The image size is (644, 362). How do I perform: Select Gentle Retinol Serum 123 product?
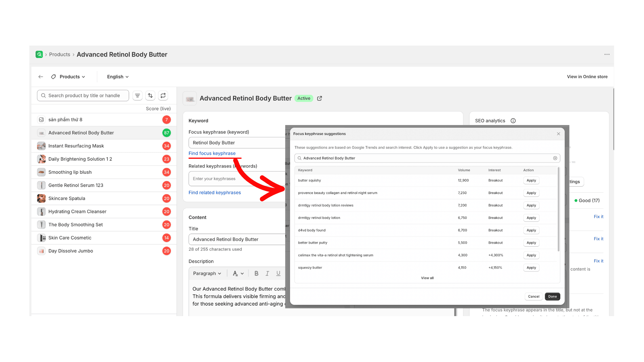pos(104,185)
